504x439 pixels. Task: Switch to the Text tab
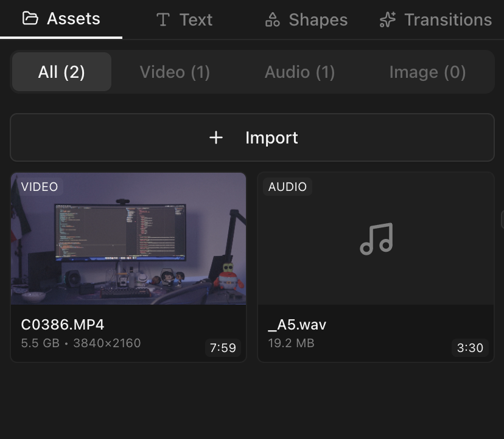point(184,19)
